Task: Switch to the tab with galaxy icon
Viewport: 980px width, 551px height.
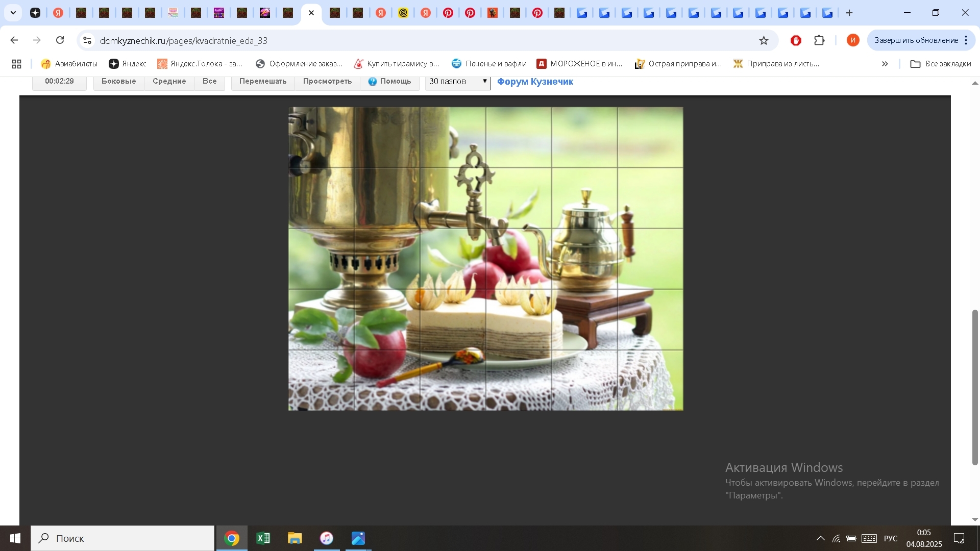Action: coord(265,13)
